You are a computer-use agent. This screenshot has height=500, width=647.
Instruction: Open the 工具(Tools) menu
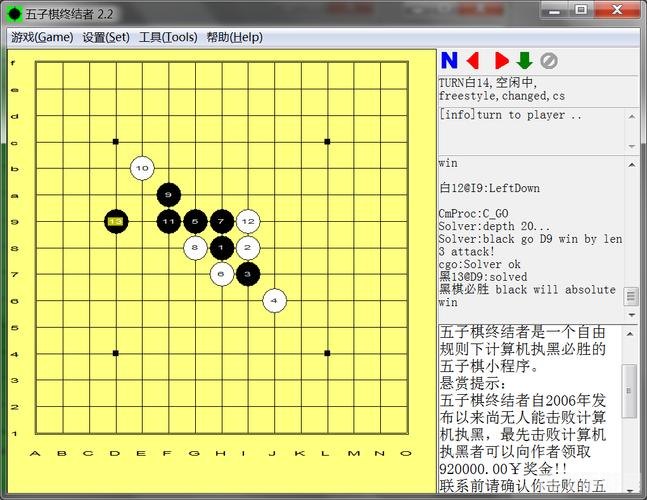168,38
